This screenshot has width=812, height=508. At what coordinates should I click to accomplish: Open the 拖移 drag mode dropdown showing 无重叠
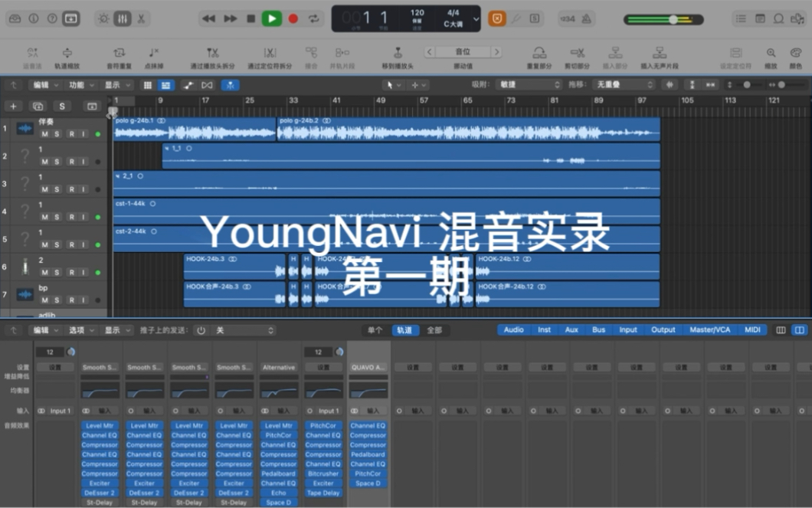click(x=622, y=84)
